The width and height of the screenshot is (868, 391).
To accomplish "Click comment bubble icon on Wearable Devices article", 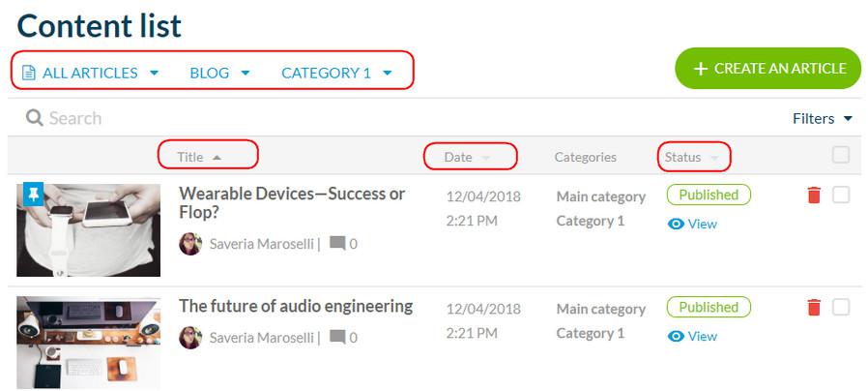I will tap(337, 244).
